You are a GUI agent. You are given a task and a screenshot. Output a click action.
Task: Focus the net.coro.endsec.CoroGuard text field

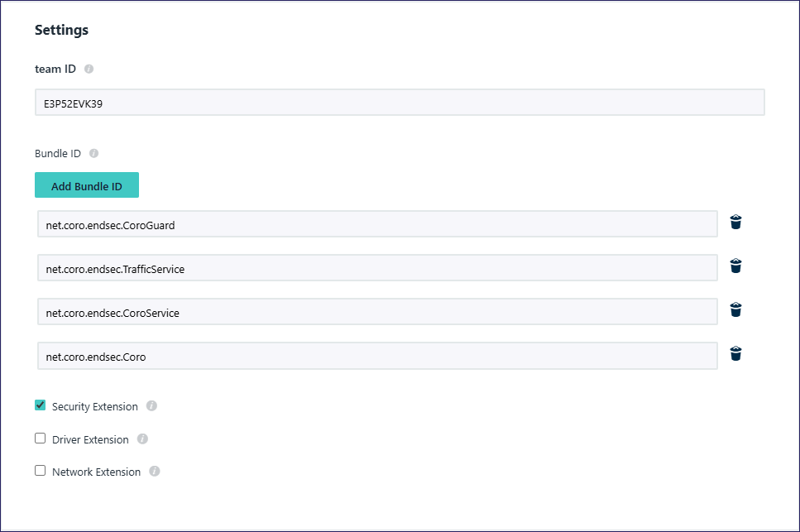[377, 224]
